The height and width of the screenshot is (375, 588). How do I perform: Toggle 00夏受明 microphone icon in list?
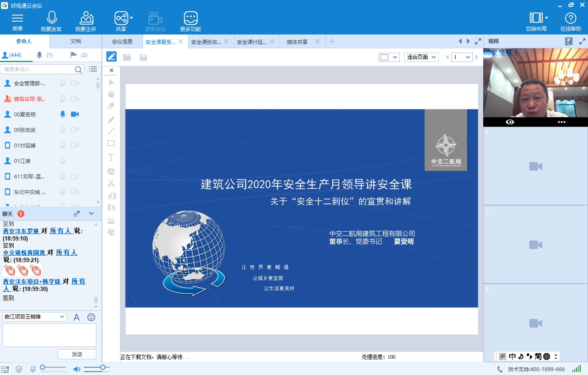pyautogui.click(x=63, y=114)
